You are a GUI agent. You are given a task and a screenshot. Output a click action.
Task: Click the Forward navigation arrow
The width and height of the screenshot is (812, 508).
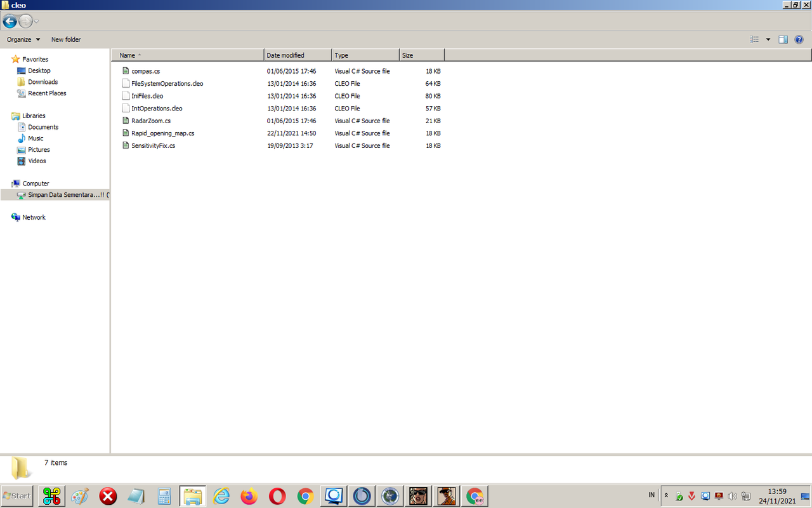point(25,22)
